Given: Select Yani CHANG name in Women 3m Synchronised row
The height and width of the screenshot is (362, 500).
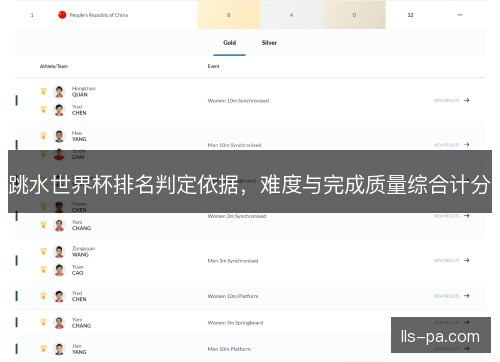Looking at the screenshot, I should pos(81,225).
